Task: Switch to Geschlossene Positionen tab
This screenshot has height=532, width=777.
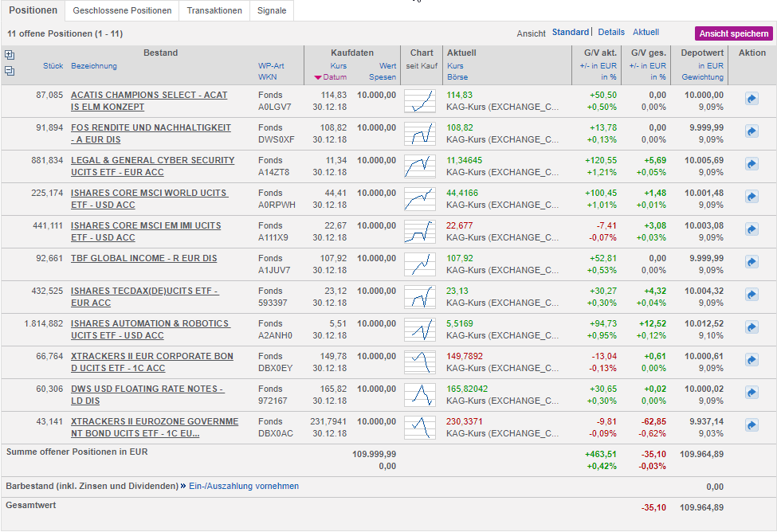Action: coord(122,11)
